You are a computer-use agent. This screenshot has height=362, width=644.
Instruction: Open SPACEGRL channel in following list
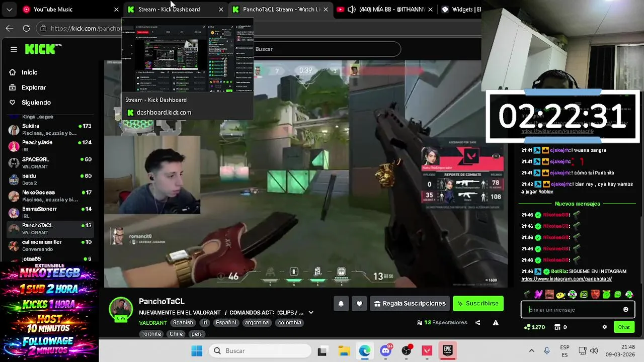[x=50, y=162]
